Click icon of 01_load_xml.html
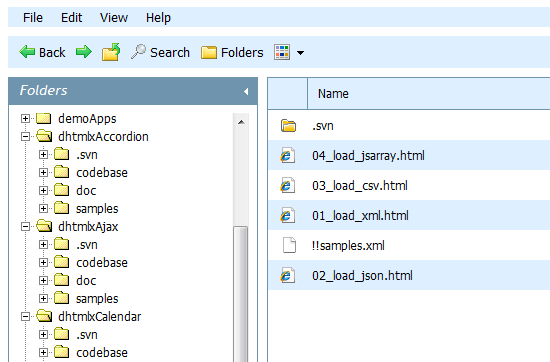The image size is (550, 362). pos(288,215)
